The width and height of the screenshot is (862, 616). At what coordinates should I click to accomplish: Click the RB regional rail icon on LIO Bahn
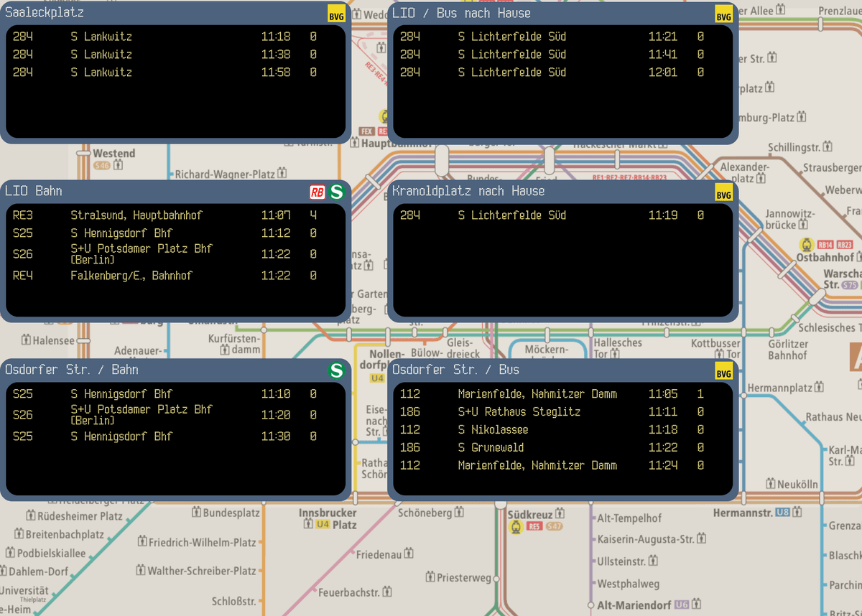pyautogui.click(x=317, y=192)
